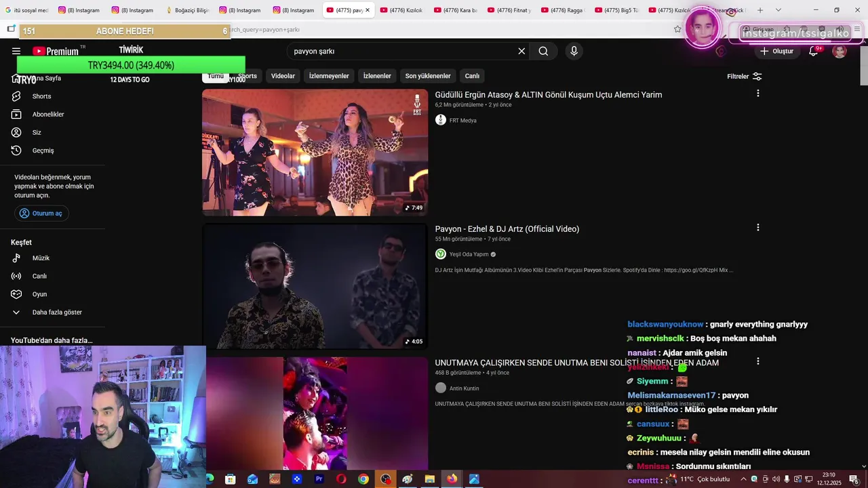Open Google Chrome from the taskbar
The width and height of the screenshot is (868, 488).
(x=363, y=479)
